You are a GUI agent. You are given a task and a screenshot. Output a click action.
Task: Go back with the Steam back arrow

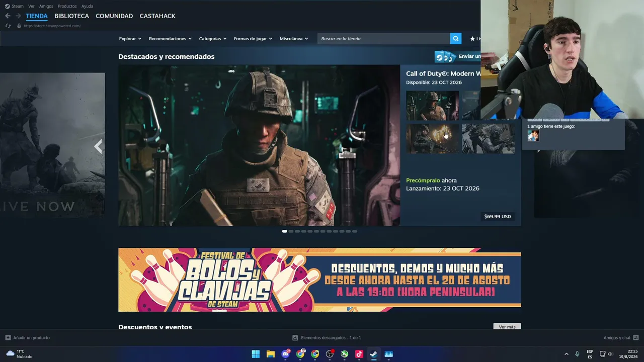8,16
